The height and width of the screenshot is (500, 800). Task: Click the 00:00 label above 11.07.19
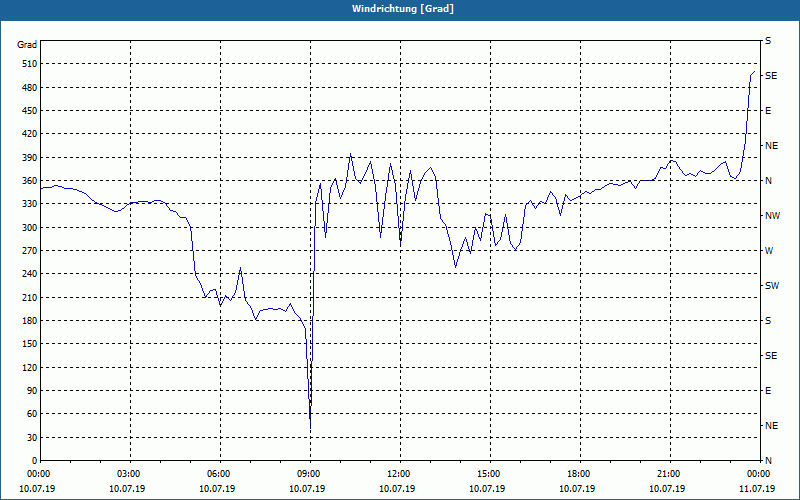757,474
